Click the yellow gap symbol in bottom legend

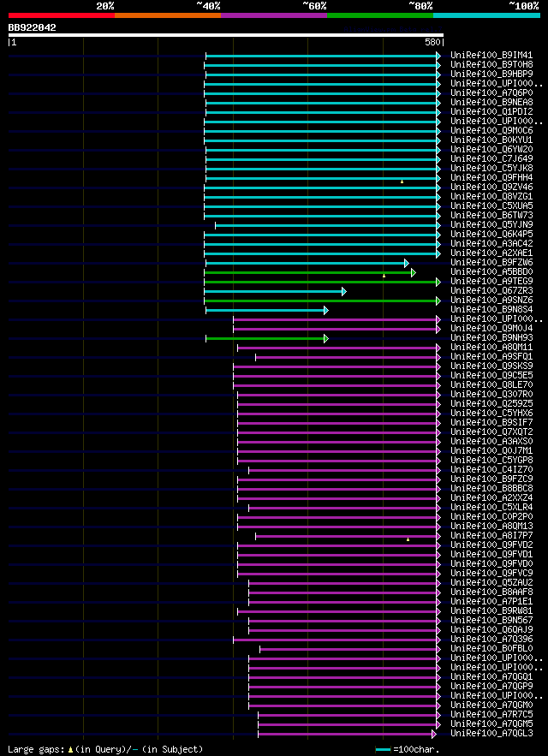coord(70,750)
